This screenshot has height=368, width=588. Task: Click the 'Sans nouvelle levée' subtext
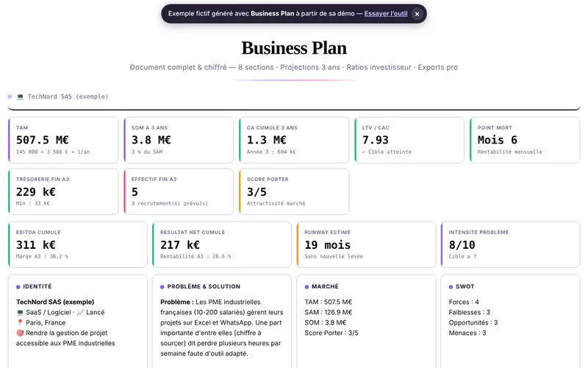click(x=334, y=256)
